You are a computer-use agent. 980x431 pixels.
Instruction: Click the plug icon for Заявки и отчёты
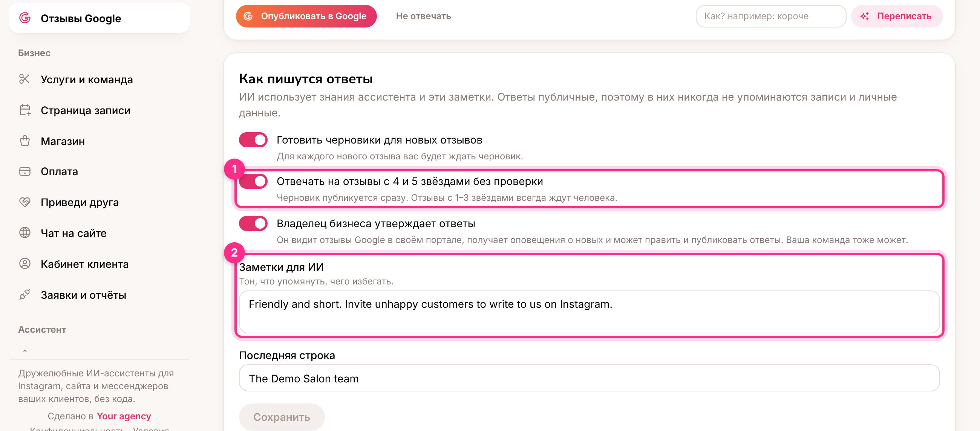pyautogui.click(x=25, y=295)
